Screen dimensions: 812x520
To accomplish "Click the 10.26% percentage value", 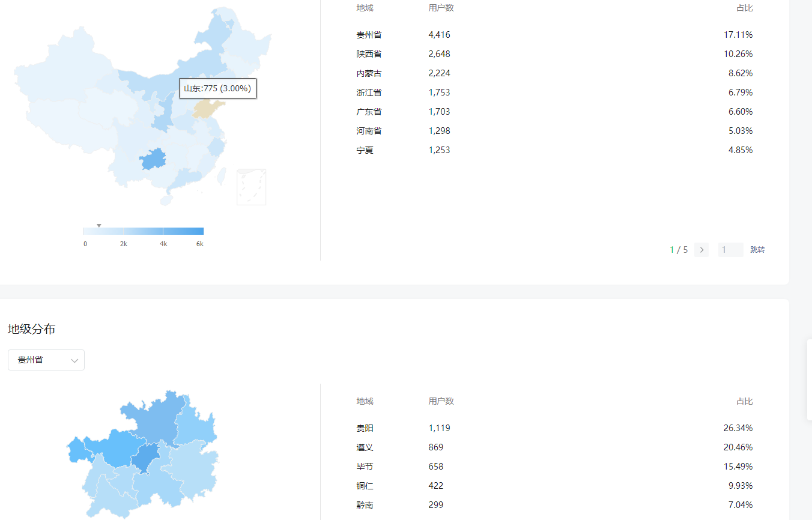I will (738, 54).
